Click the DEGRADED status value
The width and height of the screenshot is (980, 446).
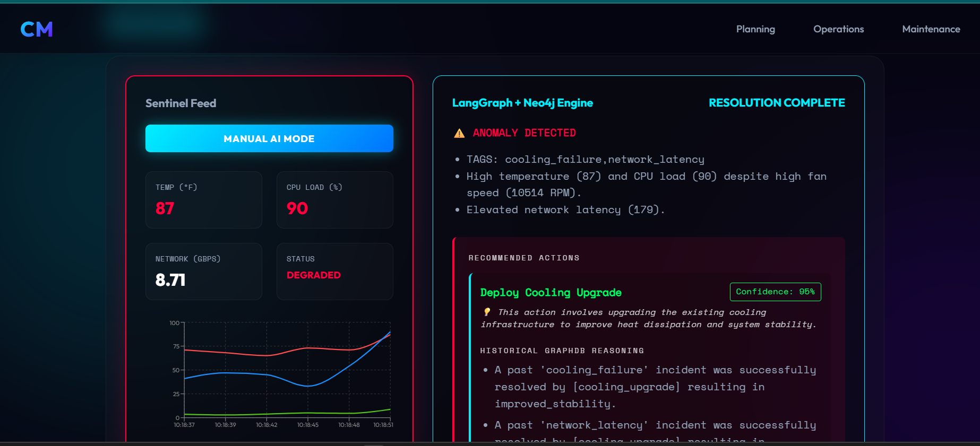(314, 275)
